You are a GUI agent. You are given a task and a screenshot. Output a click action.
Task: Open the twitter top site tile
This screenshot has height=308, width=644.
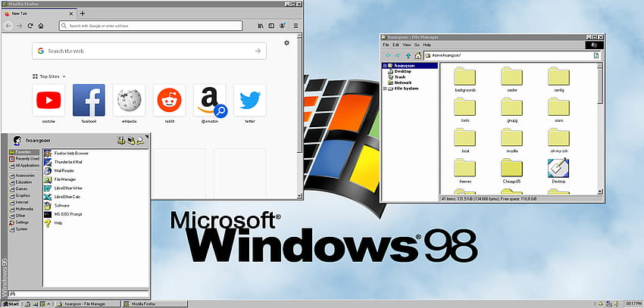click(250, 100)
